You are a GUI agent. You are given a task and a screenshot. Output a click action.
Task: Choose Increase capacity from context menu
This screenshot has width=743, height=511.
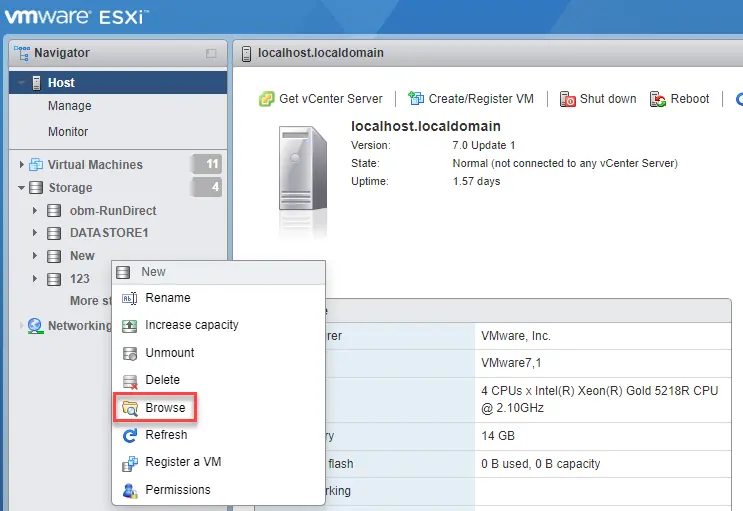191,325
